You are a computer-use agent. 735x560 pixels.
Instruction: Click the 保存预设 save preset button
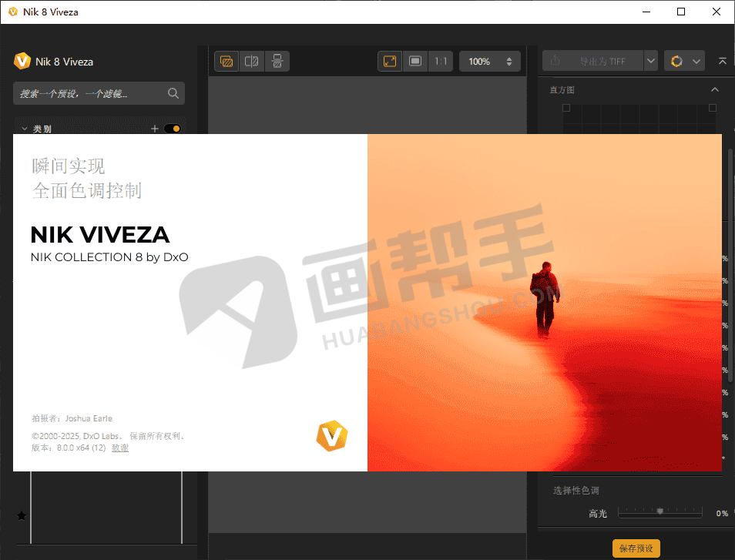636,548
